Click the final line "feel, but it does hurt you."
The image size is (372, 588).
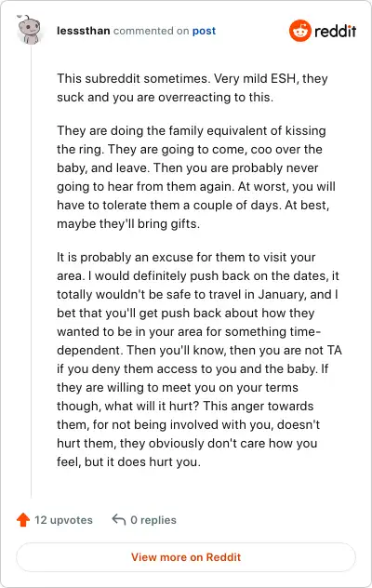coord(128,461)
